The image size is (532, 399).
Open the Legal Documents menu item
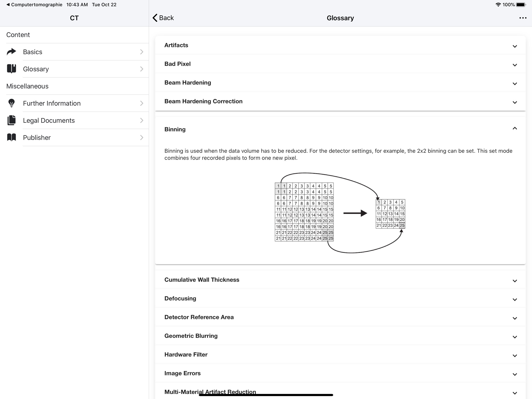coord(49,120)
